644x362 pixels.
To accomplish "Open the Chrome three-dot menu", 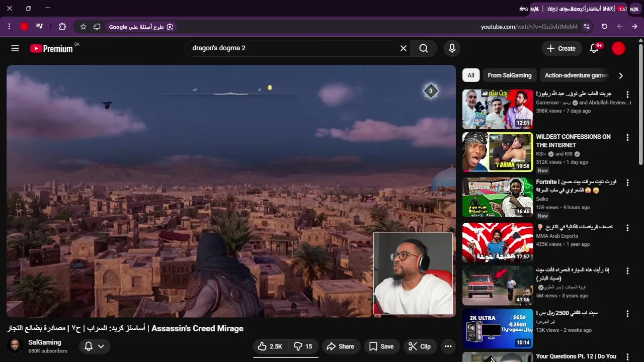I will pyautogui.click(x=9, y=27).
